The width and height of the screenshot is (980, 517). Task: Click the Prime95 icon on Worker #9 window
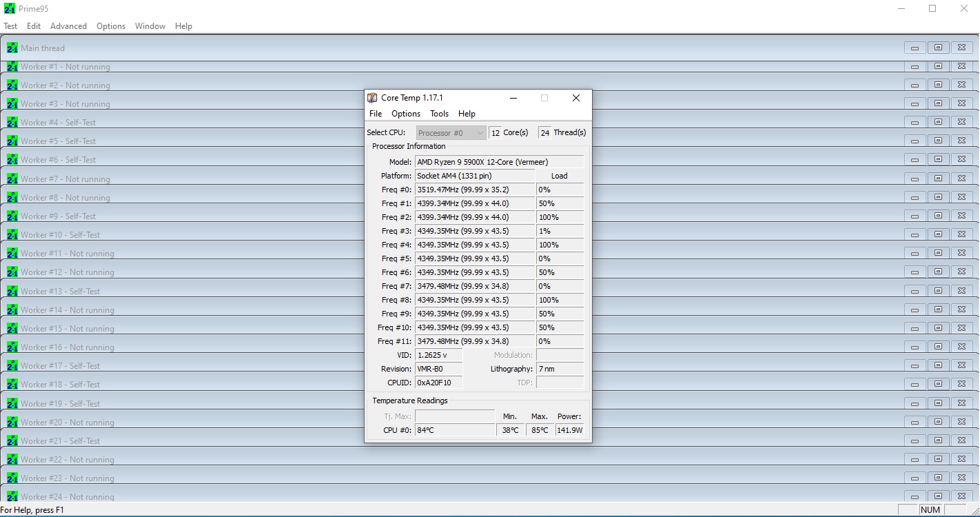(12, 216)
